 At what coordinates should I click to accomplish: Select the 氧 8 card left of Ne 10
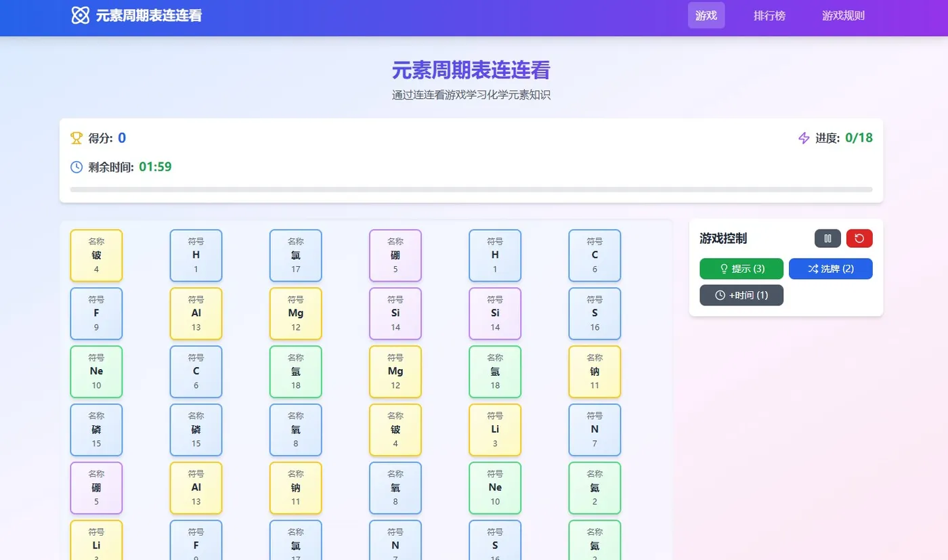[395, 488]
